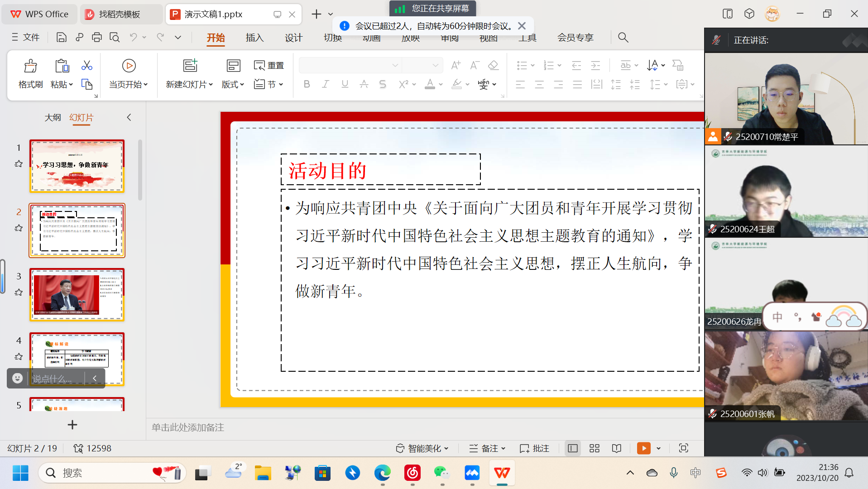
Task: Collapse the slide thumbnail panel
Action: (x=129, y=118)
